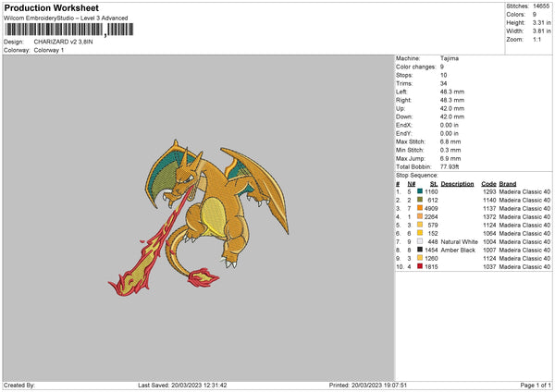
Task: Click 'Wilcom EmbroideryStudio – Level 3 Advanced' text
Action: click(x=66, y=18)
